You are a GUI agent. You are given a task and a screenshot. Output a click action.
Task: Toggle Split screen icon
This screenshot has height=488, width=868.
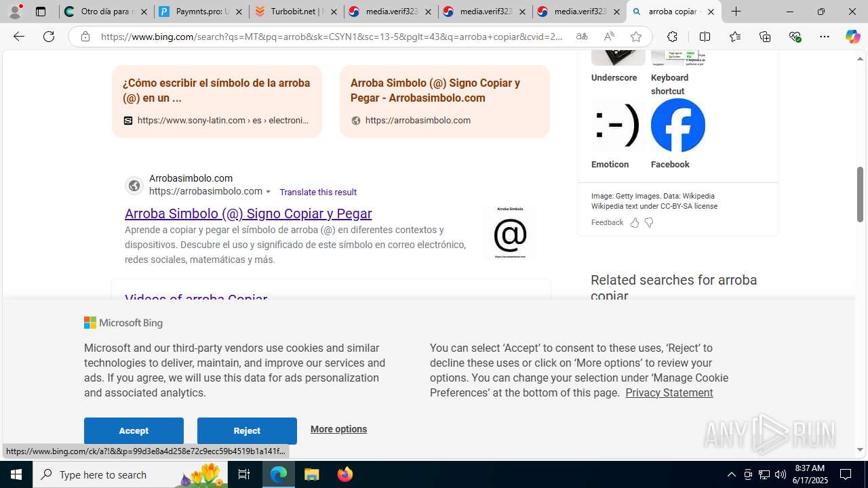(x=705, y=37)
